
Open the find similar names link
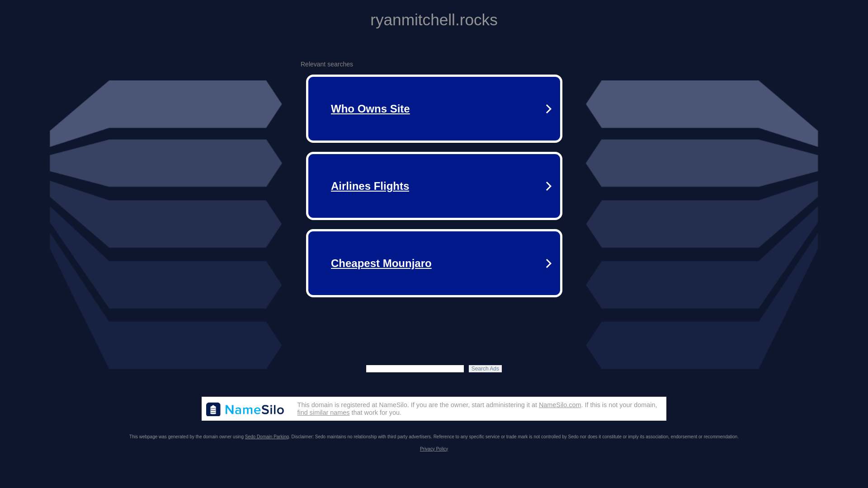coord(323,413)
